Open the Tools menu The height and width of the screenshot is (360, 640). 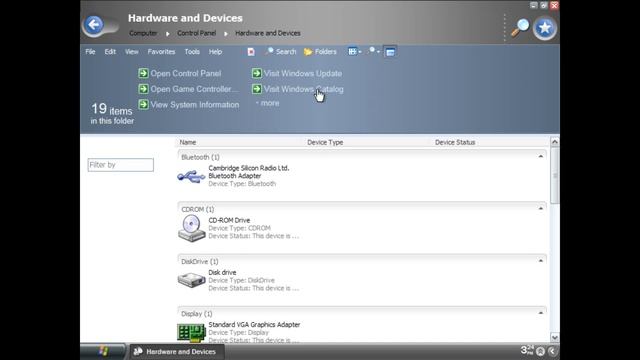[x=192, y=52]
